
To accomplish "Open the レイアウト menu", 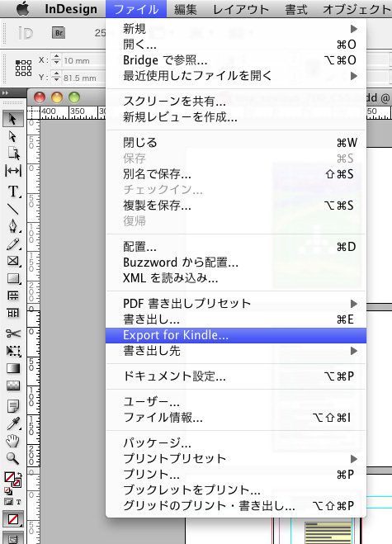I will click(x=241, y=9).
